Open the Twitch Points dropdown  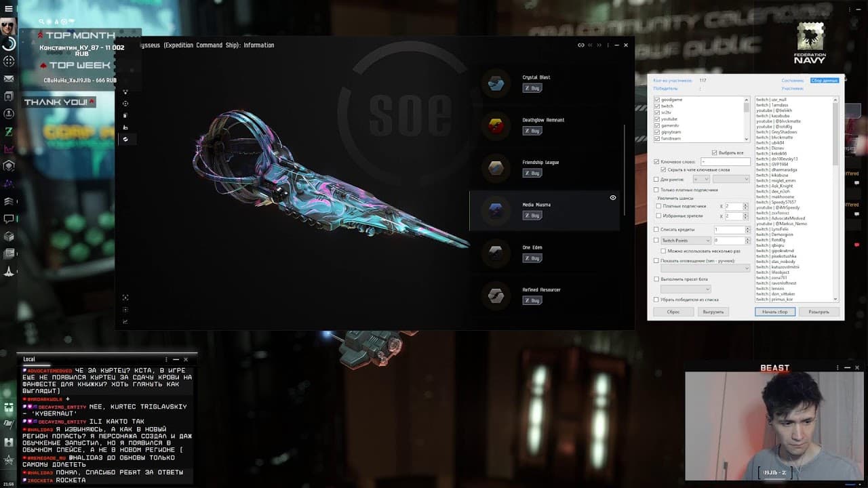[686, 241]
